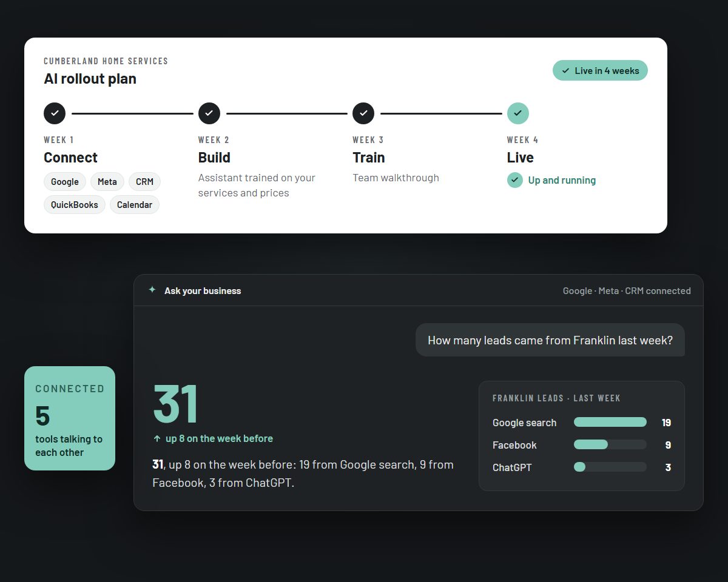Click the Week 3 completed checkmark circle

click(x=363, y=113)
